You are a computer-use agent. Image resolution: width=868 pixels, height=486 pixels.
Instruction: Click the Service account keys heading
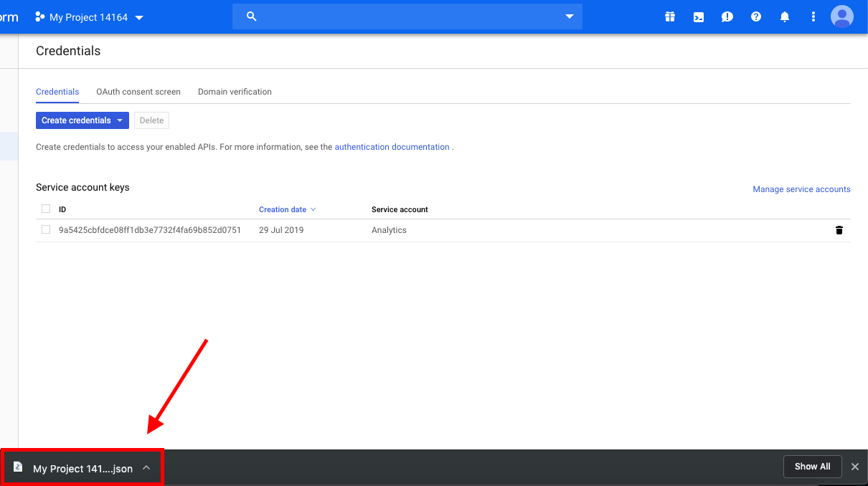82,187
